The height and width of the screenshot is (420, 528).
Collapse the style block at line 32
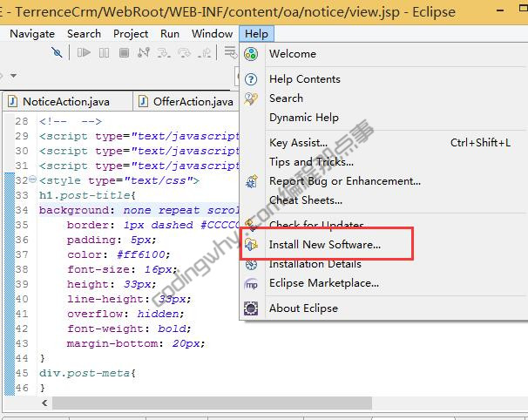(32, 181)
